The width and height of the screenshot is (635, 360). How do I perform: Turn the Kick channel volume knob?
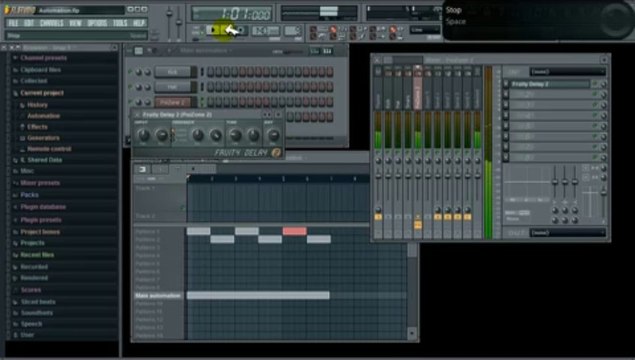coord(148,72)
